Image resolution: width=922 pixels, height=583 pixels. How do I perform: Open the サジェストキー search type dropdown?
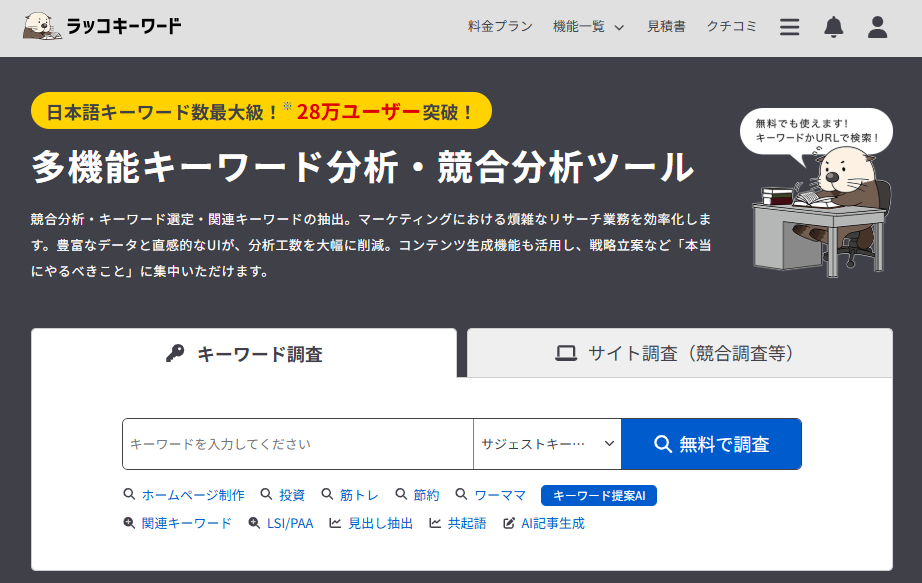547,444
